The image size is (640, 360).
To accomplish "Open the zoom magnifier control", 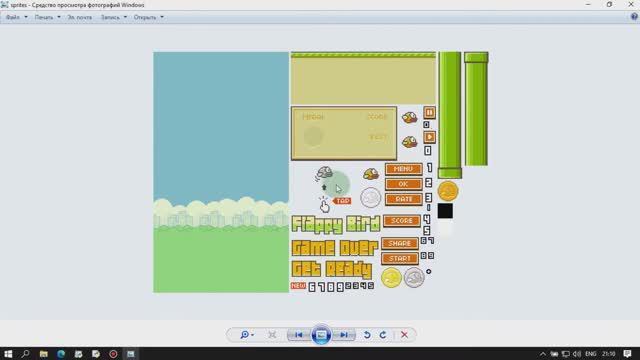I will (244, 335).
